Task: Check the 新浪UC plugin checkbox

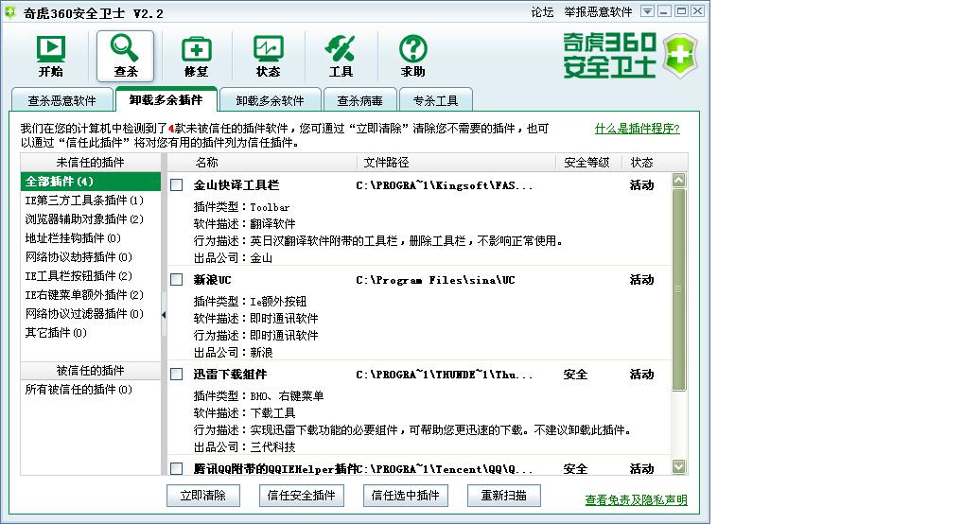Action: (177, 280)
